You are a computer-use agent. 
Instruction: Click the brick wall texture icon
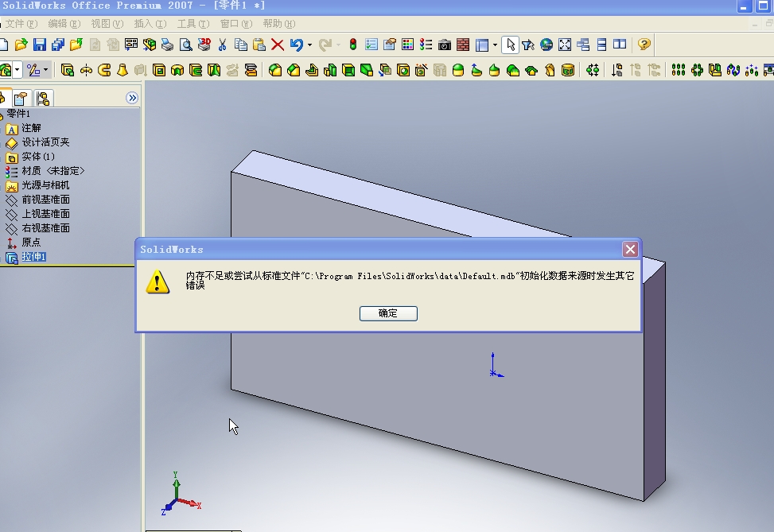point(463,45)
